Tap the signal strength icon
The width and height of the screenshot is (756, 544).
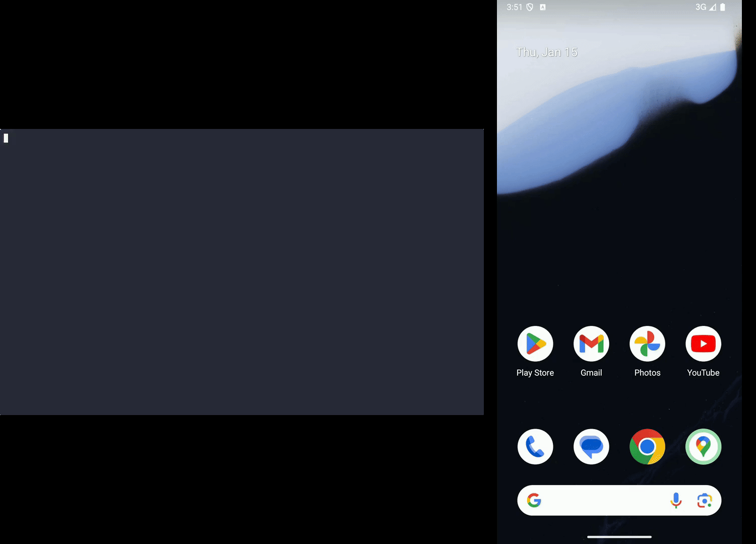(712, 7)
